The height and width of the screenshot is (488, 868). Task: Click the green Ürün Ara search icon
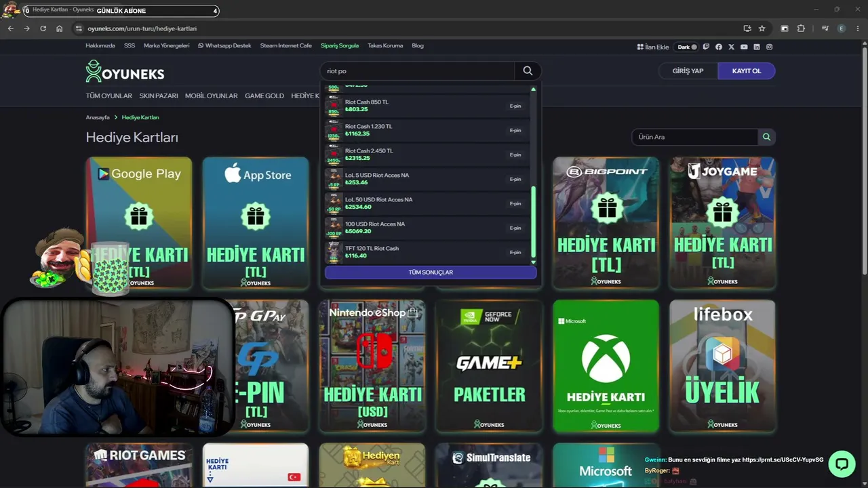(766, 137)
